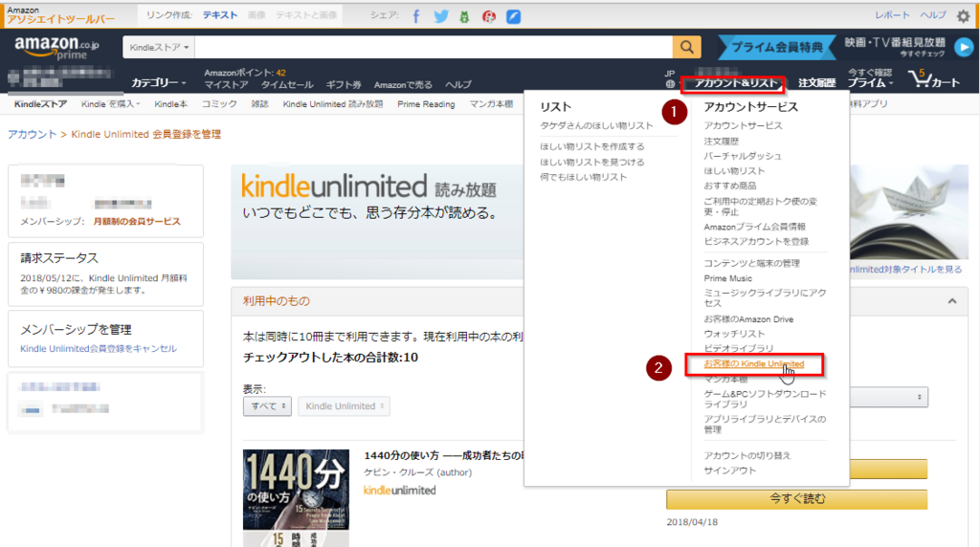Select ほしい物リストを見つける menu entry
The height and width of the screenshot is (547, 980).
(x=591, y=163)
